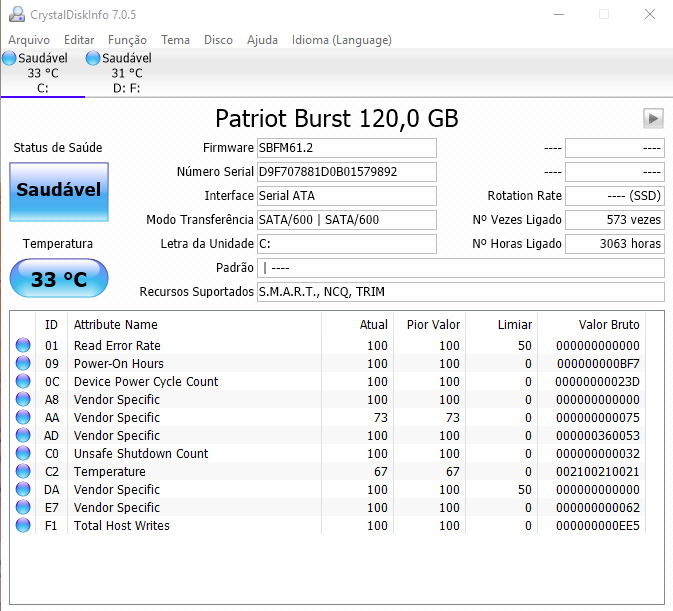
Task: Click the Patriot Burst 120,0 GB title
Action: (337, 118)
